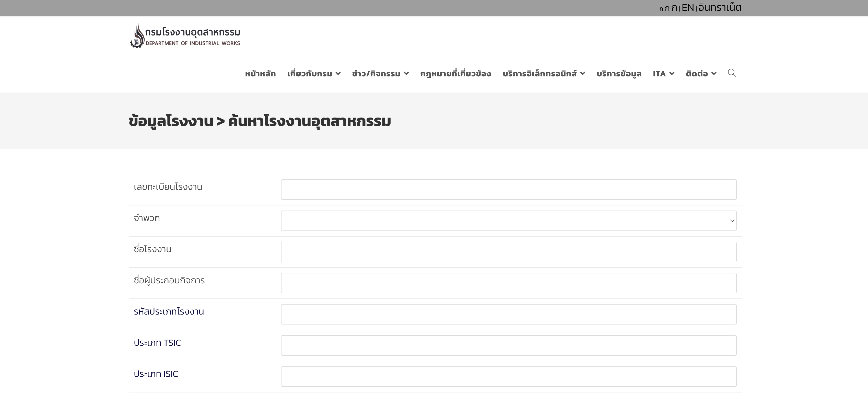Viewport: 868px width, 394px height.
Task: Click the รหัสประเภทโรงงาน label link
Action: pyautogui.click(x=169, y=311)
